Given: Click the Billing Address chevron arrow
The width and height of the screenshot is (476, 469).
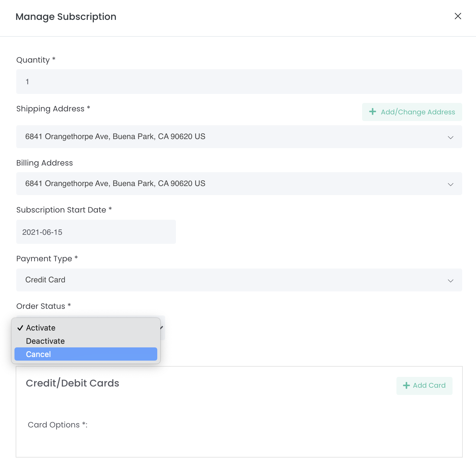Looking at the screenshot, I should pyautogui.click(x=450, y=184).
